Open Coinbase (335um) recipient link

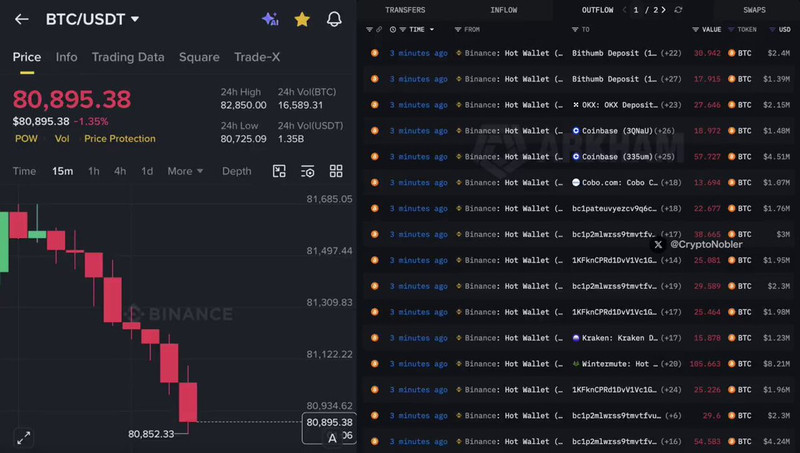coord(613,157)
